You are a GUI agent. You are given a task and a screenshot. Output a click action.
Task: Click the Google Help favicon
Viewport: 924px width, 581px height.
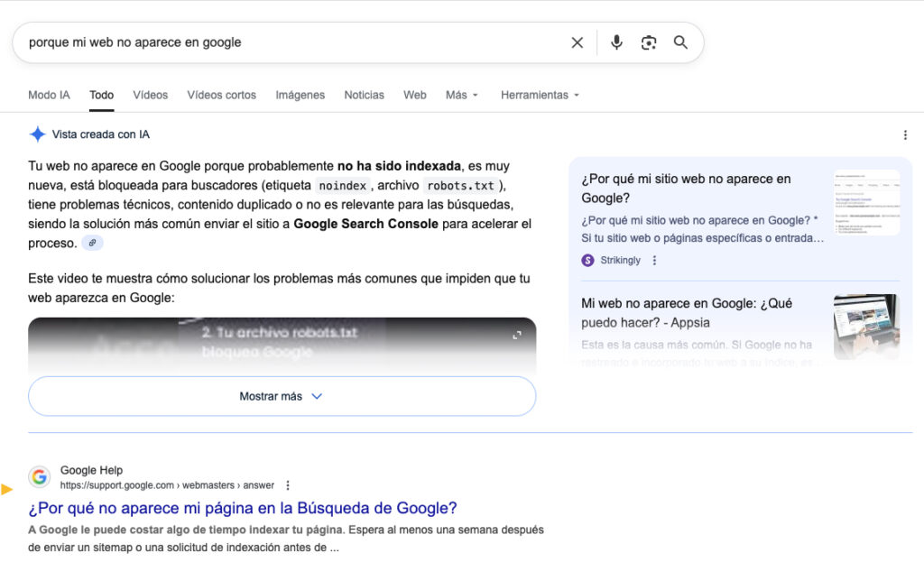coord(40,476)
